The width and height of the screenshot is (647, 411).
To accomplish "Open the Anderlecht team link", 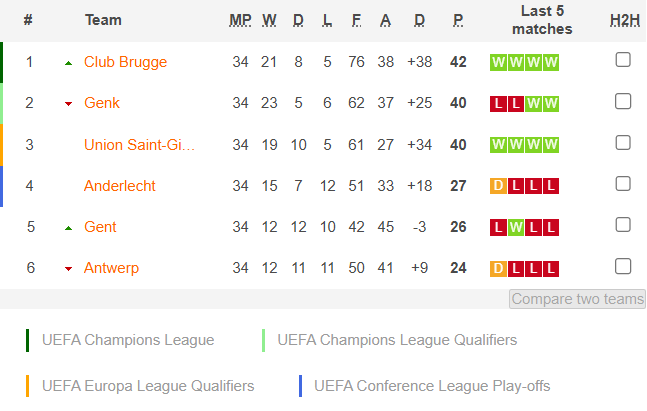I will coord(120,186).
